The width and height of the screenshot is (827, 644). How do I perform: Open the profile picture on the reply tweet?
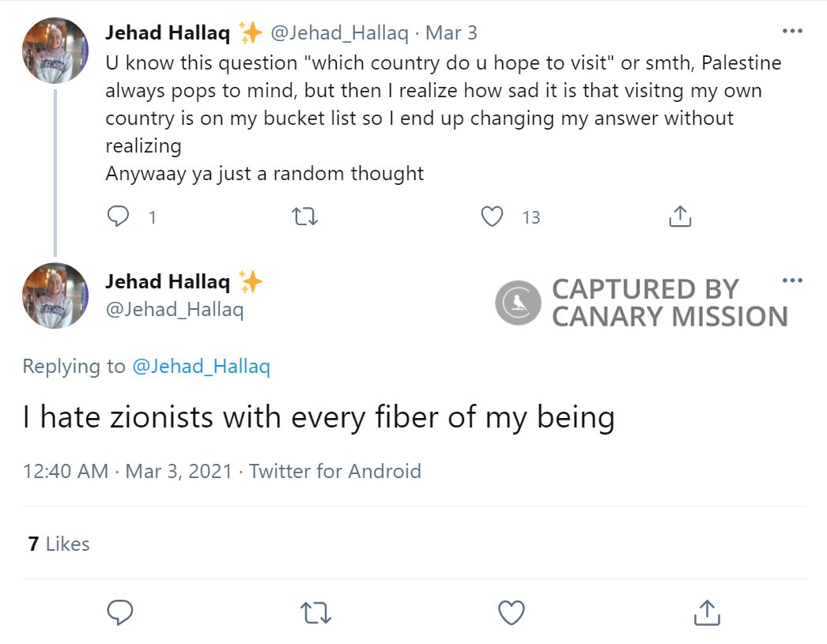(54, 295)
